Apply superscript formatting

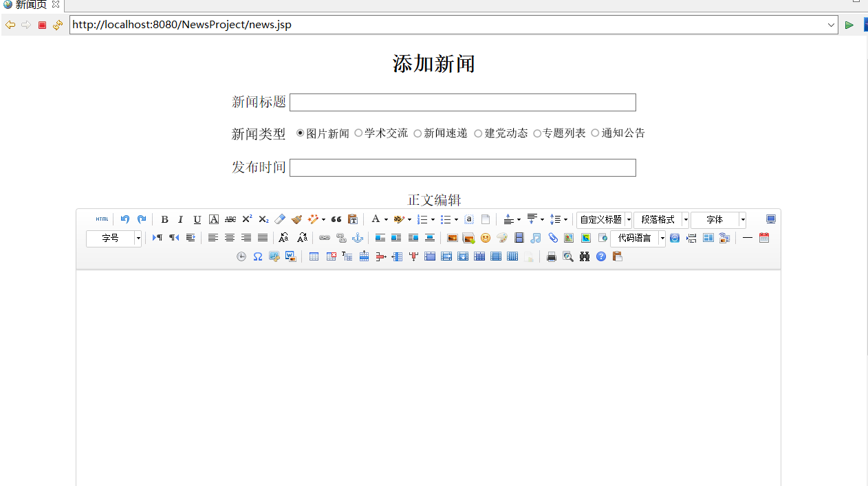[247, 219]
